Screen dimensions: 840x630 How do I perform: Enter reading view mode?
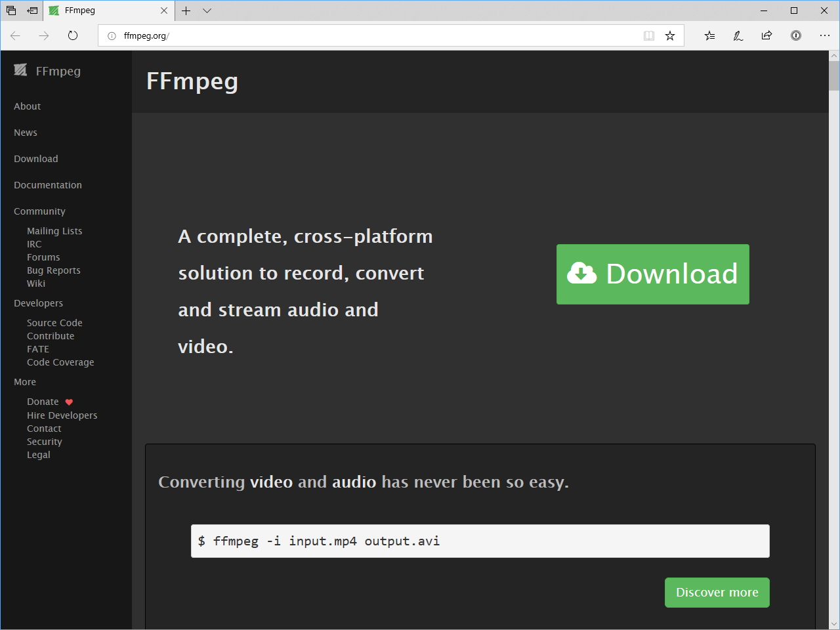[x=649, y=36]
